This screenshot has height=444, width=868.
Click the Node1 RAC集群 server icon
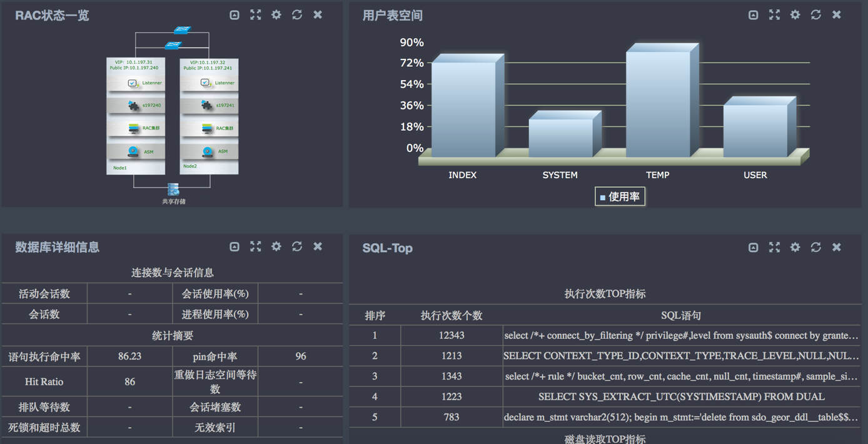pos(133,128)
